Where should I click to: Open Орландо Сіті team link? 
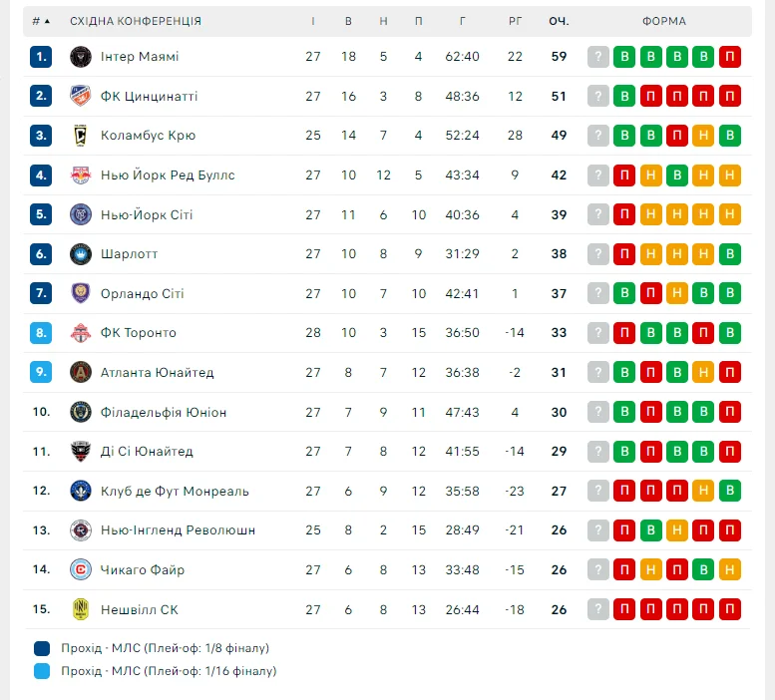(142, 294)
